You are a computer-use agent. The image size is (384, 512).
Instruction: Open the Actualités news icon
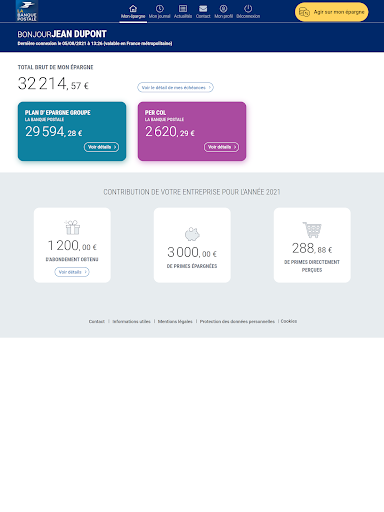[x=183, y=9]
